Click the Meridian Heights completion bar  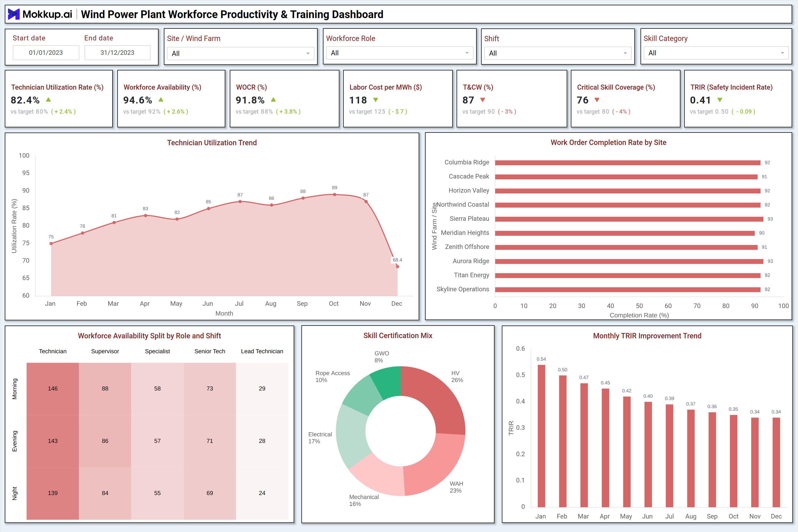click(x=625, y=233)
